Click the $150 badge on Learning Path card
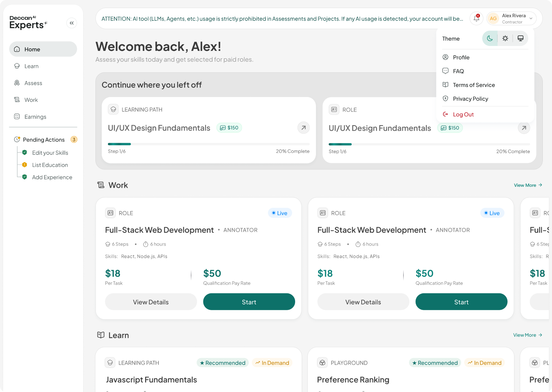The image size is (552, 392). point(229,128)
